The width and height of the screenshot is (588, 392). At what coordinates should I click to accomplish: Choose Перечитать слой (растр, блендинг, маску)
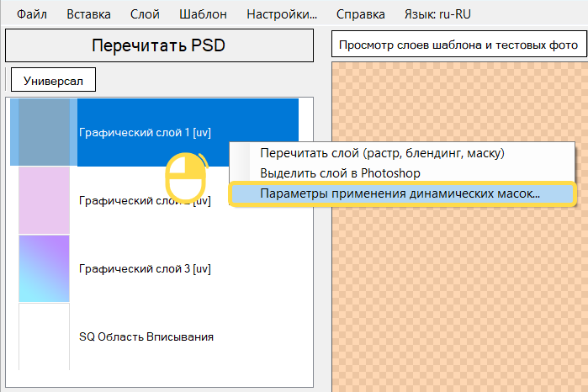(x=382, y=153)
